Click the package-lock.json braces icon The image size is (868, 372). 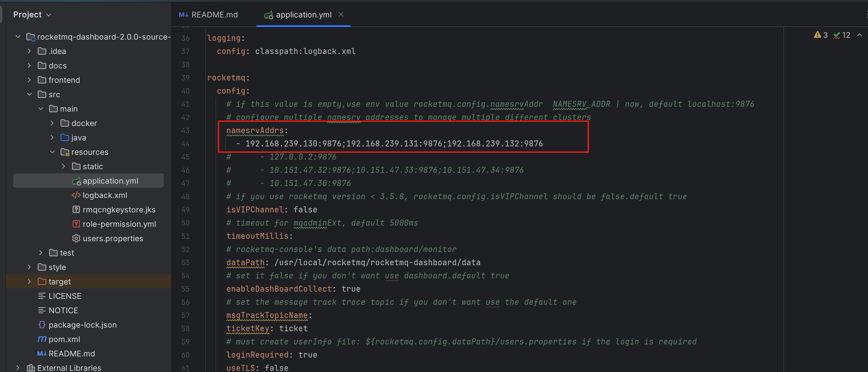pos(42,325)
